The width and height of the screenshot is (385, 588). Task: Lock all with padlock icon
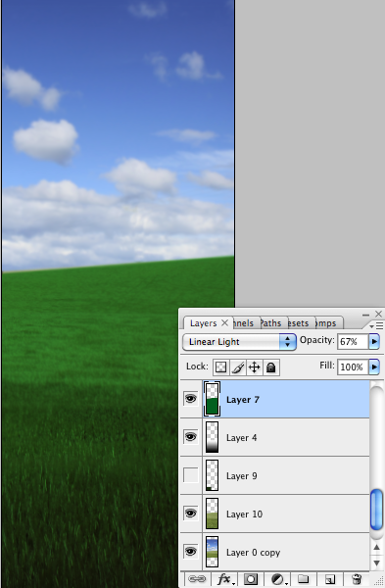click(271, 367)
